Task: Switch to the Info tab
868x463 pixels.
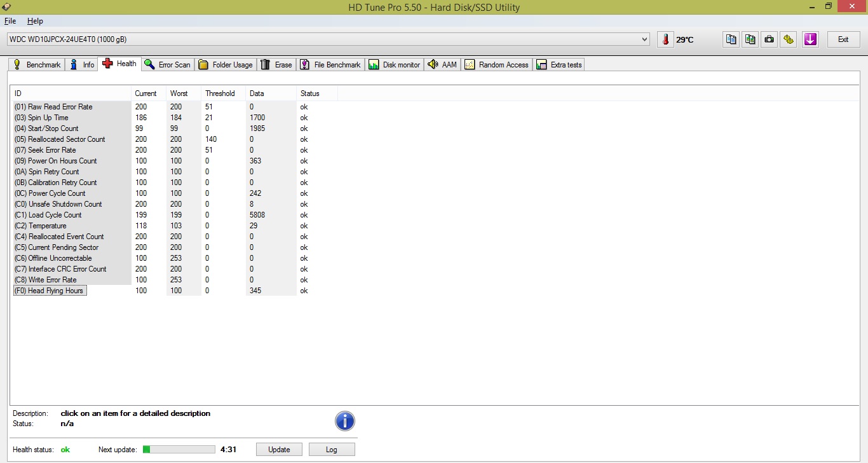Action: pos(82,65)
